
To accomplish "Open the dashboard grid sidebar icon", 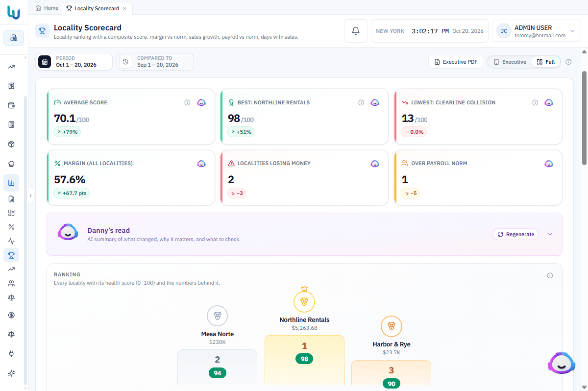I will click(11, 213).
